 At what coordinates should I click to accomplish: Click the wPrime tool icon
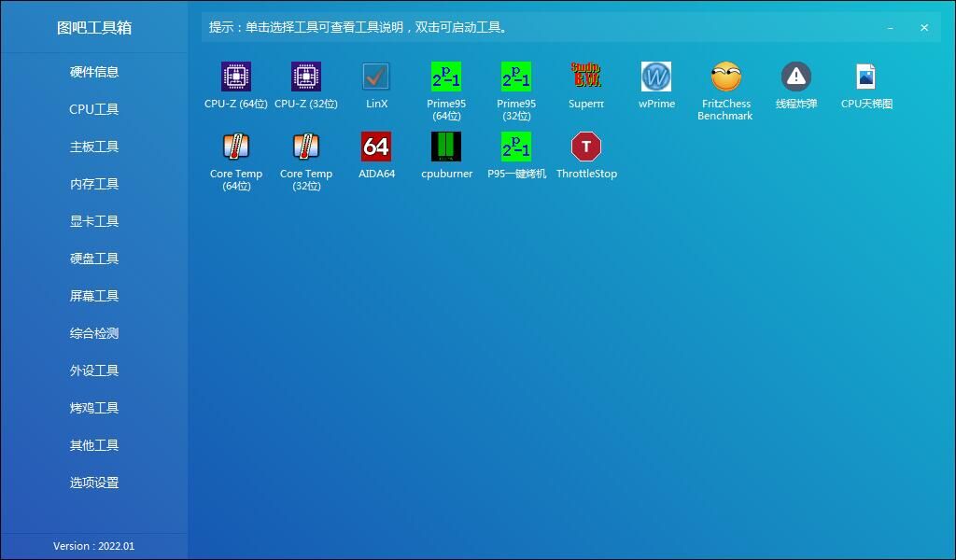tap(656, 77)
